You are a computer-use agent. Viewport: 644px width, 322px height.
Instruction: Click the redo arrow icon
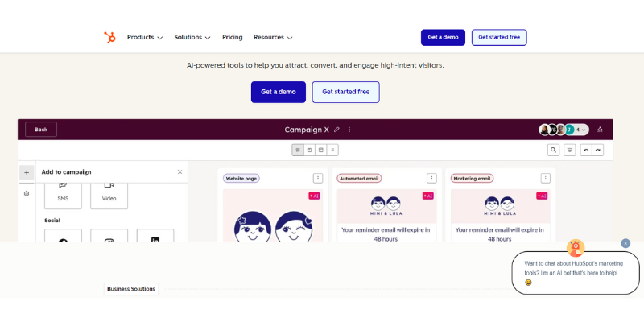coord(597,150)
